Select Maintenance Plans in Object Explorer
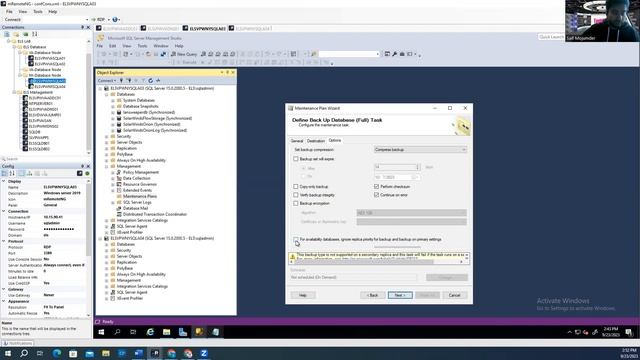This screenshot has height=360, width=640. (x=140, y=196)
